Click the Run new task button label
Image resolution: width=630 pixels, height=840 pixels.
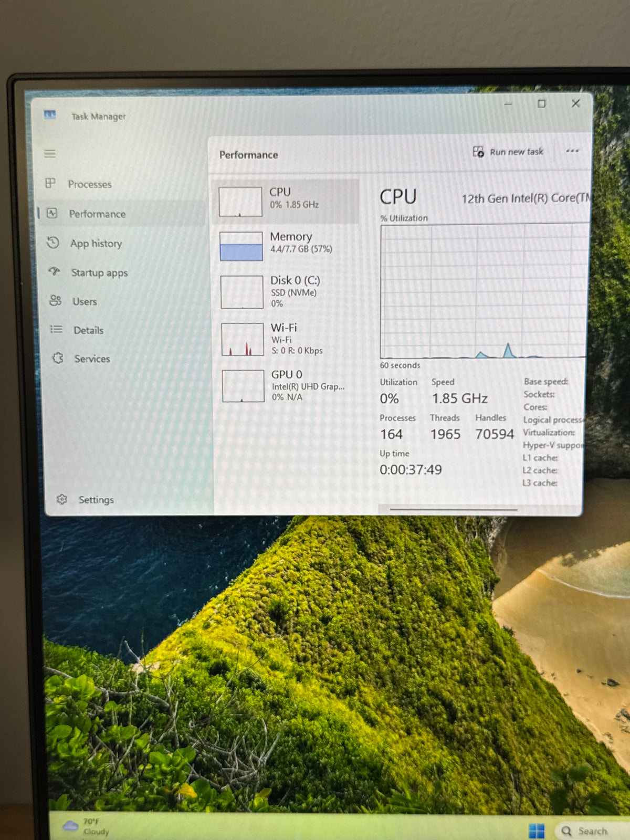click(x=517, y=152)
